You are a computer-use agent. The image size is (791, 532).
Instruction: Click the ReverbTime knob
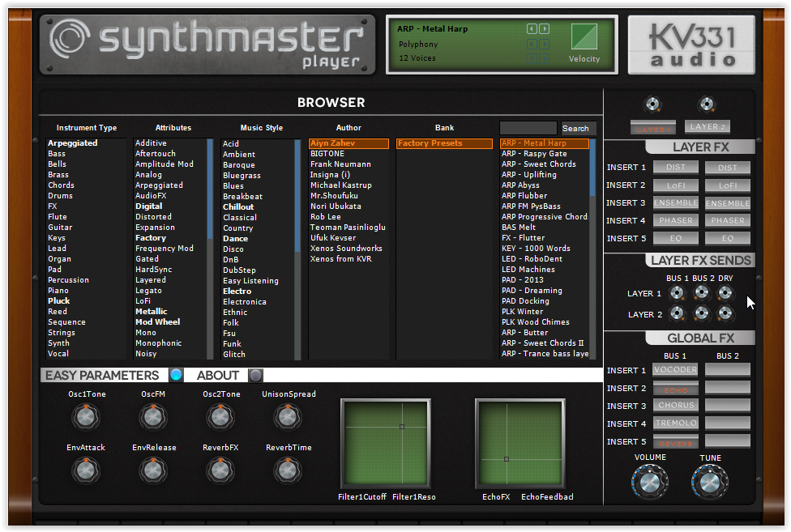tap(288, 470)
